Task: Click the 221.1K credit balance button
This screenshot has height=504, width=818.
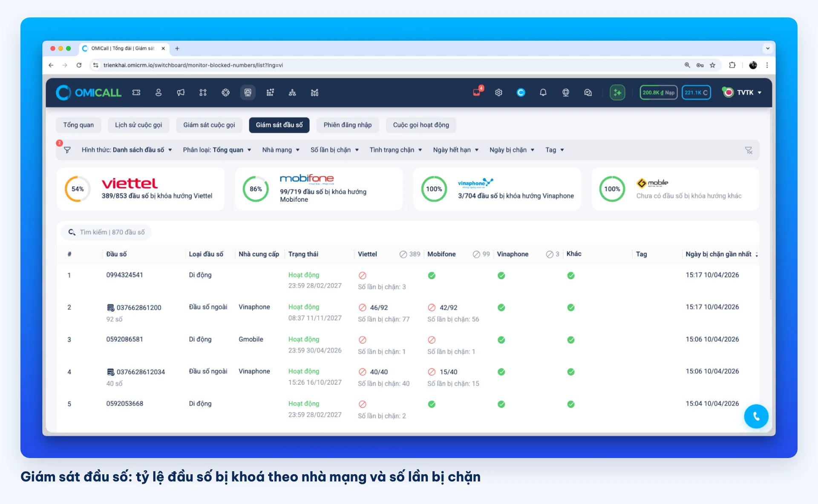Action: (696, 92)
